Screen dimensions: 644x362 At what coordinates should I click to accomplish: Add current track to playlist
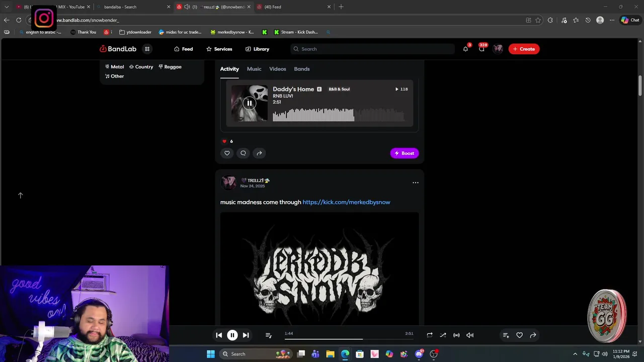pos(506,335)
